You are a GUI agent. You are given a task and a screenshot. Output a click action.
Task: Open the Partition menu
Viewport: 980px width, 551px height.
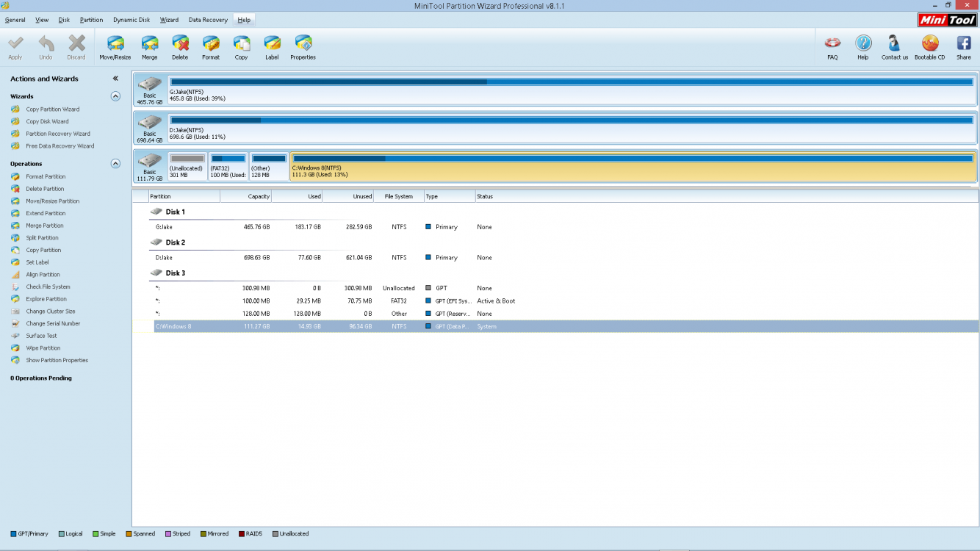click(91, 20)
